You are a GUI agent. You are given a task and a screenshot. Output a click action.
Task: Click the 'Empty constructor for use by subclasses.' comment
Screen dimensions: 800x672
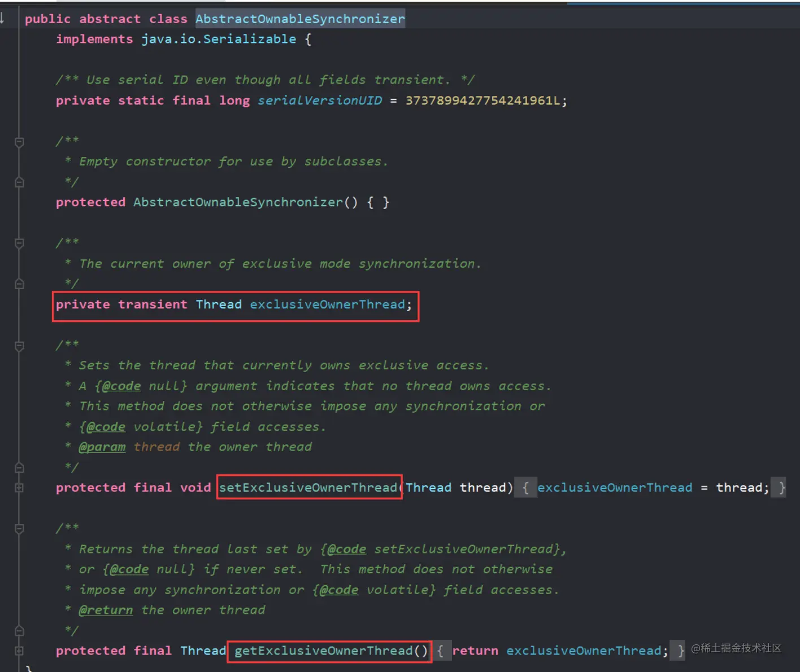(226, 162)
